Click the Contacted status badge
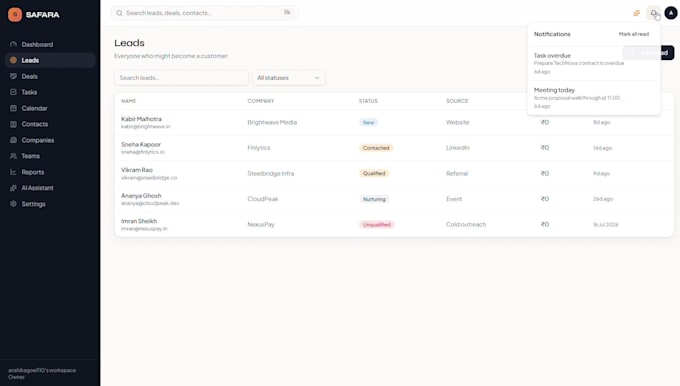This screenshot has height=386, width=680. (376, 148)
